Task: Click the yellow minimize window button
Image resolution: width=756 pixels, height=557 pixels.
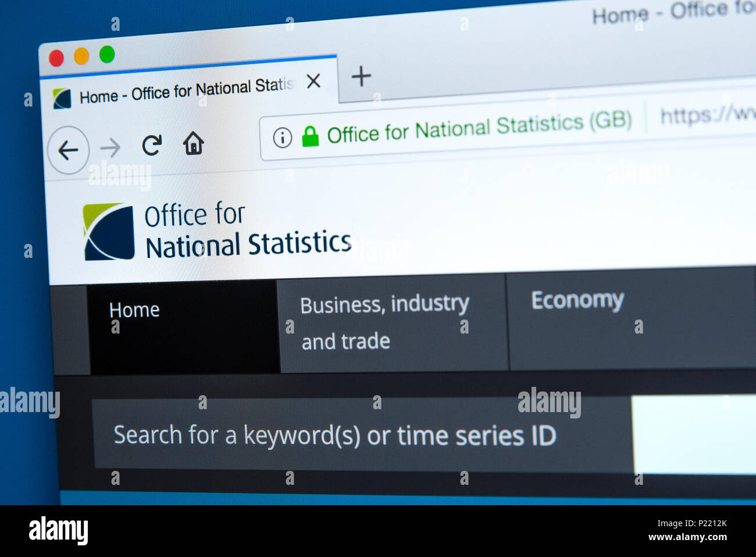Action: pyautogui.click(x=81, y=56)
